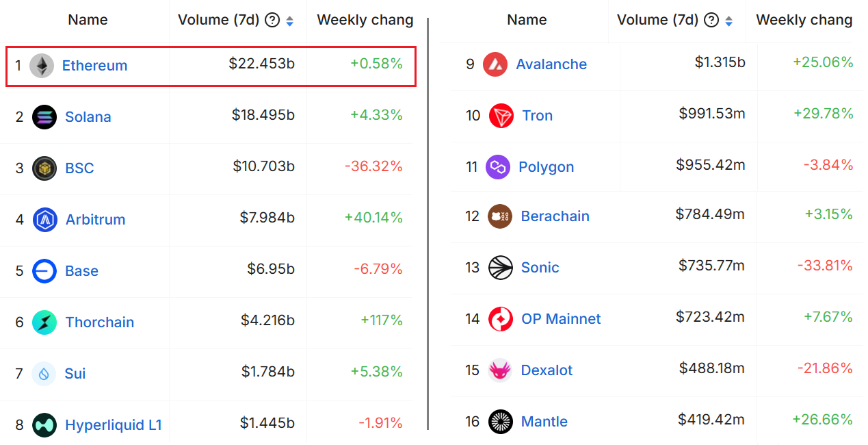The height and width of the screenshot is (445, 868).
Task: Select the Avalanche logo icon
Action: pos(495,64)
